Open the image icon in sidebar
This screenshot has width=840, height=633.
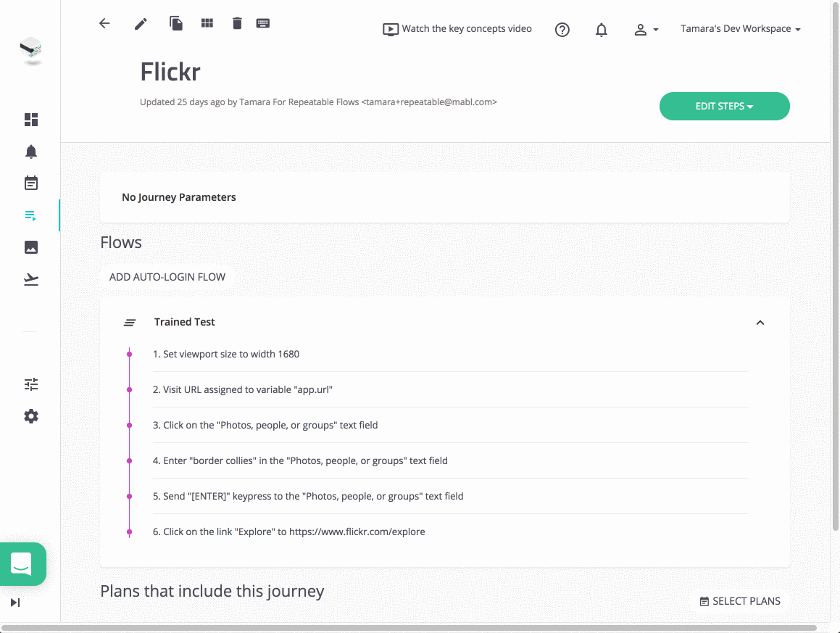pos(31,247)
